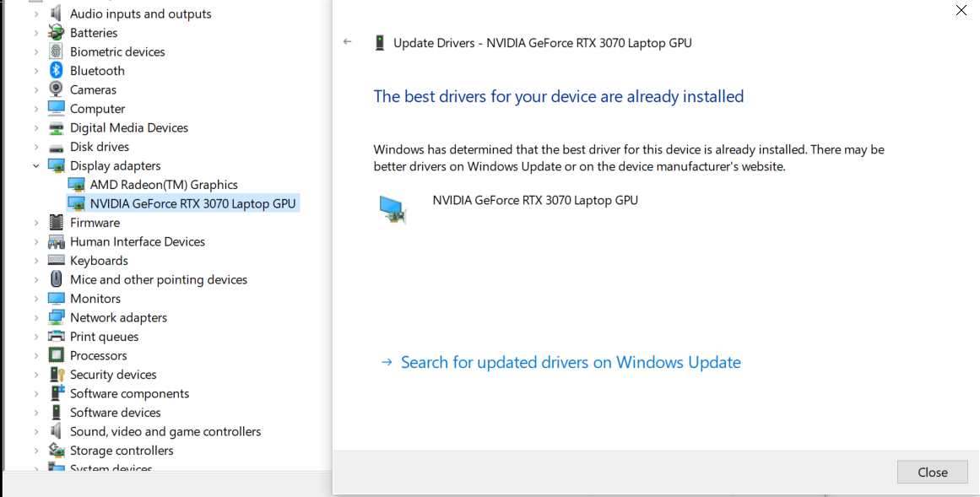Select the Computer category label
980x497 pixels.
(x=98, y=109)
